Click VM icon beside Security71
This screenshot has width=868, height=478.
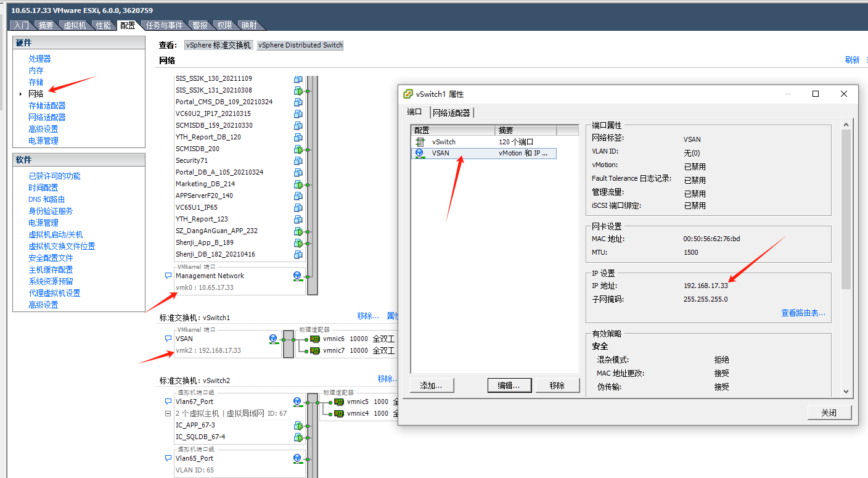point(298,161)
